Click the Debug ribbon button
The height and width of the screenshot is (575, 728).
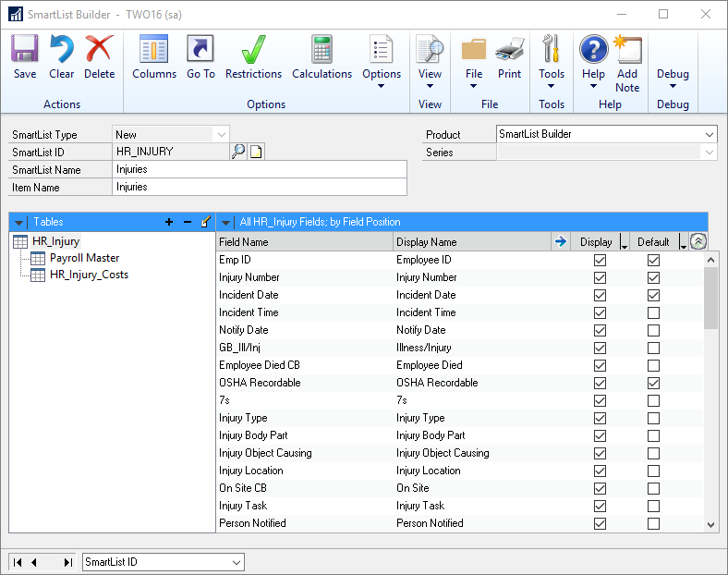[673, 73]
